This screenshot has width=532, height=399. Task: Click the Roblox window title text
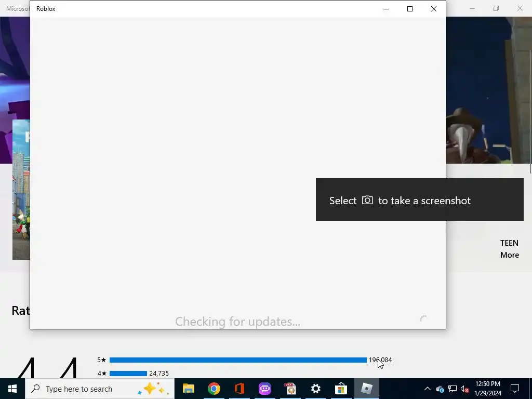coord(46,9)
